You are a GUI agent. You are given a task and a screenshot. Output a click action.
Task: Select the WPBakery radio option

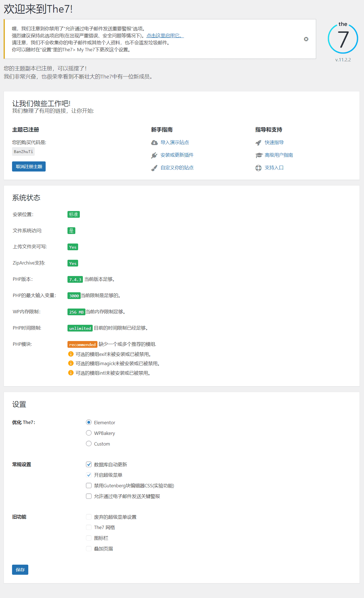point(89,433)
